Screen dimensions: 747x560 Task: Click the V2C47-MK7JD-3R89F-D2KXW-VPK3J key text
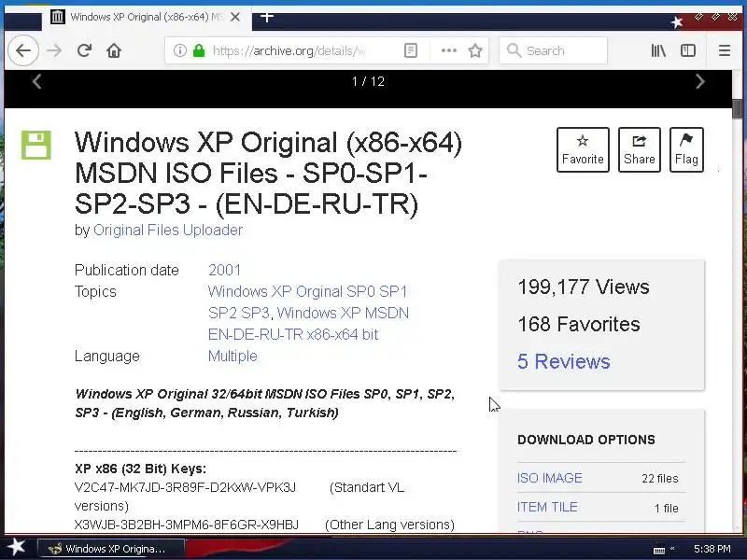[185, 487]
